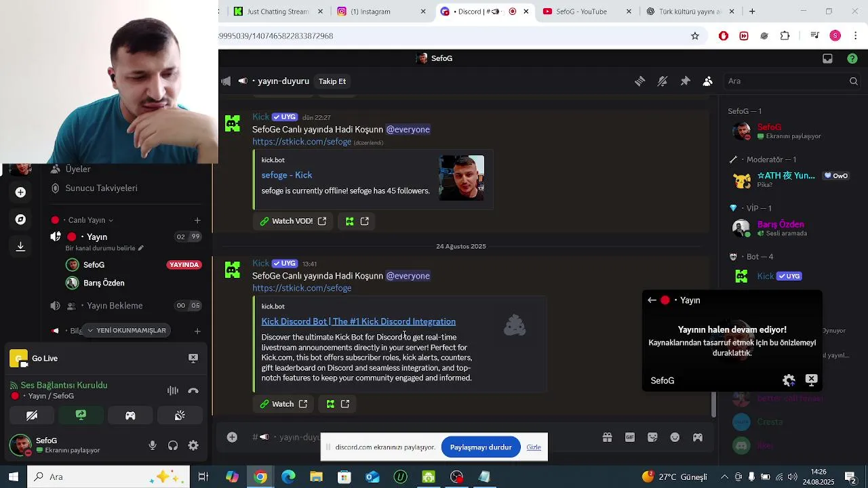This screenshot has height=488, width=868.
Task: Click the Takip Et button
Action: 332,81
